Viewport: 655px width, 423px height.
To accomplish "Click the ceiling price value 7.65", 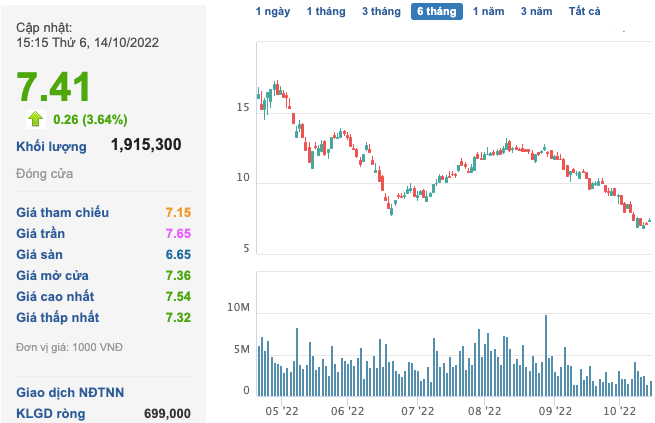I will [177, 233].
